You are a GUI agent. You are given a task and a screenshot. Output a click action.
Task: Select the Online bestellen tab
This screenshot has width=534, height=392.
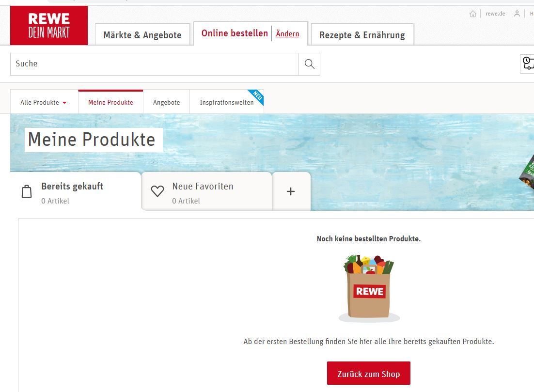pyautogui.click(x=235, y=33)
